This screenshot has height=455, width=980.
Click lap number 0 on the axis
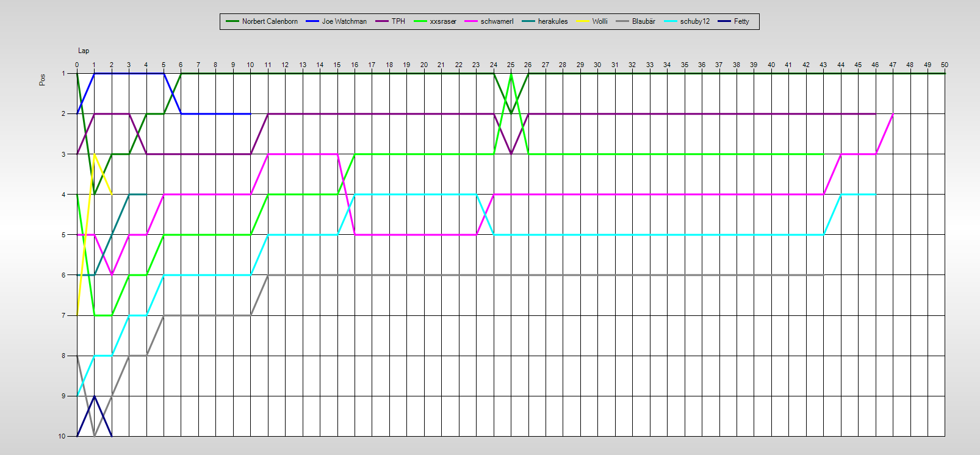click(77, 65)
